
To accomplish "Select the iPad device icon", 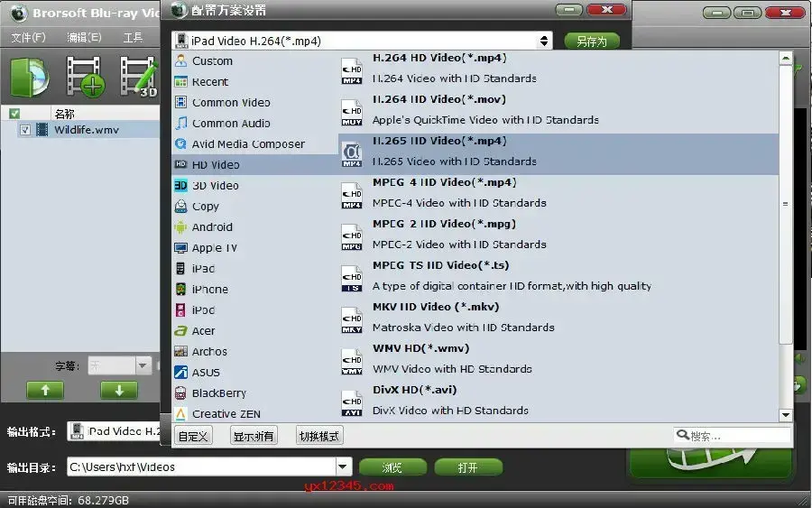I will point(180,268).
